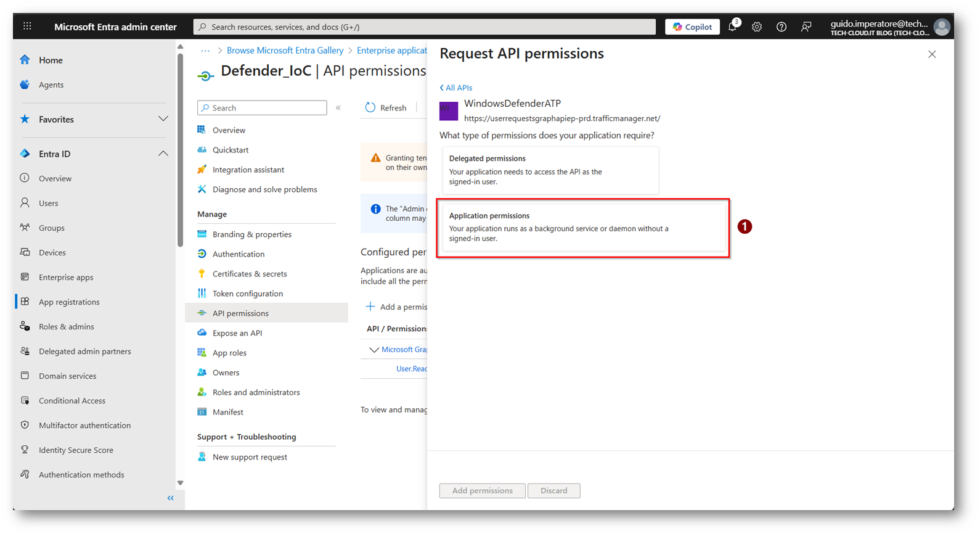Click the top search resources field
The height and width of the screenshot is (536, 980).
click(424, 27)
